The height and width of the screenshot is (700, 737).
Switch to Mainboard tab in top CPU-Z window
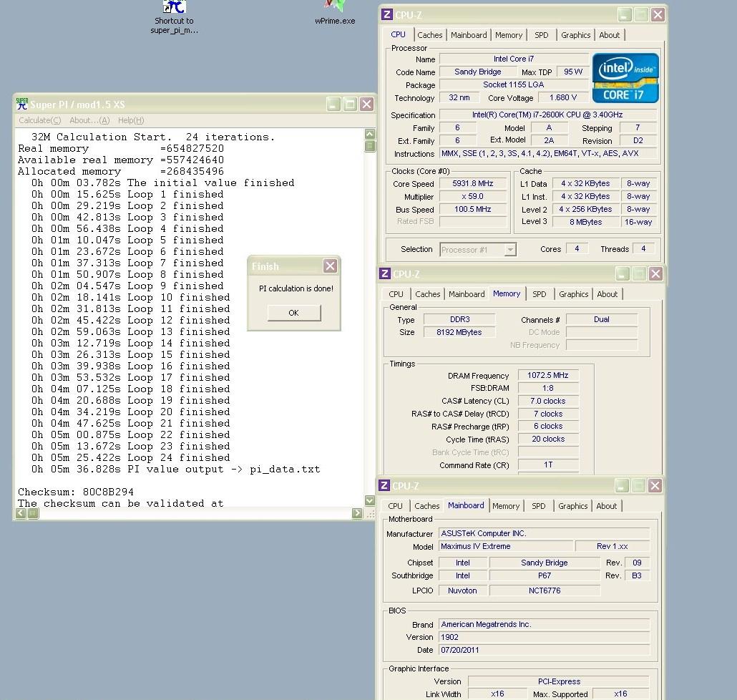pyautogui.click(x=469, y=35)
